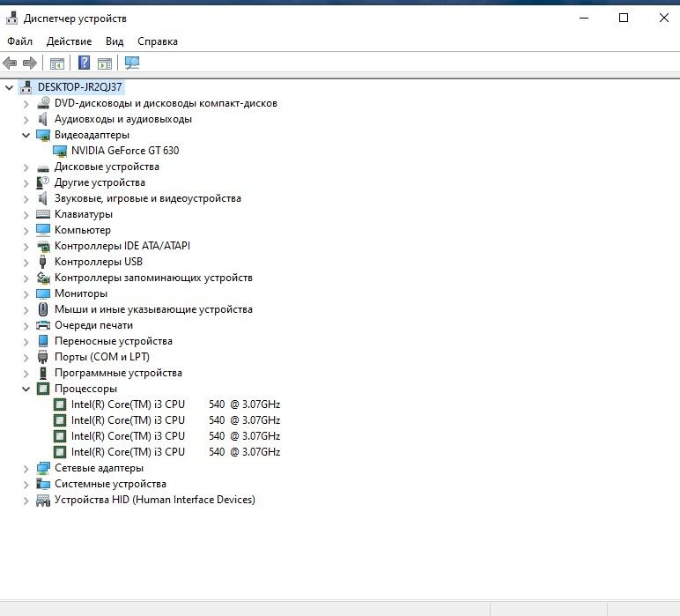The height and width of the screenshot is (616, 680).
Task: Click the Очереди печати printer icon
Action: (x=43, y=325)
